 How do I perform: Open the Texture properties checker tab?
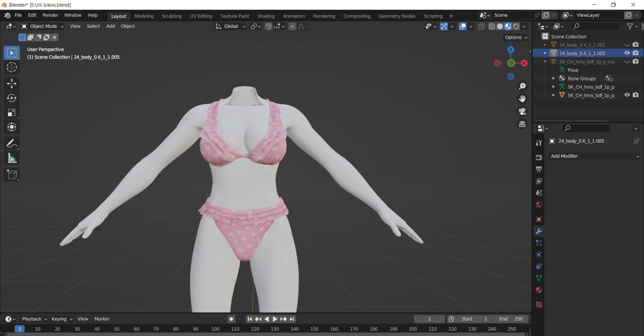point(539,304)
